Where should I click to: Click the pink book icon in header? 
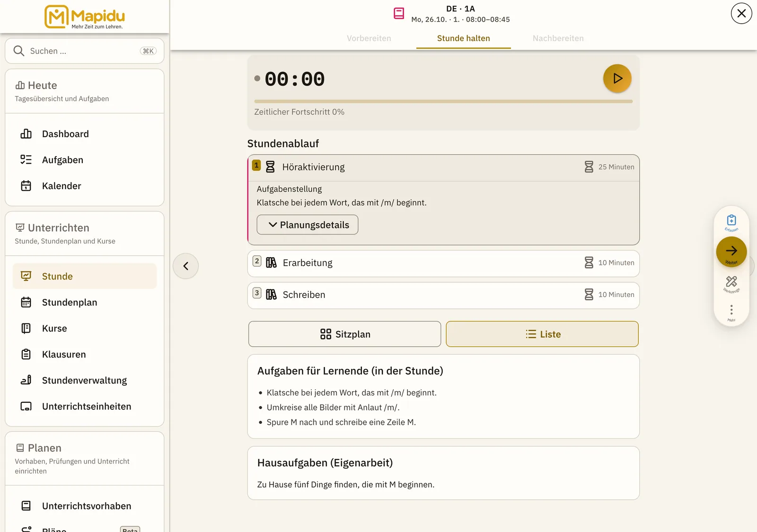pyautogui.click(x=399, y=13)
